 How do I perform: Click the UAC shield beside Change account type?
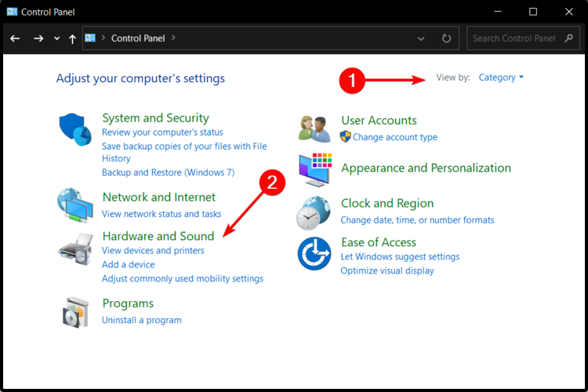346,136
